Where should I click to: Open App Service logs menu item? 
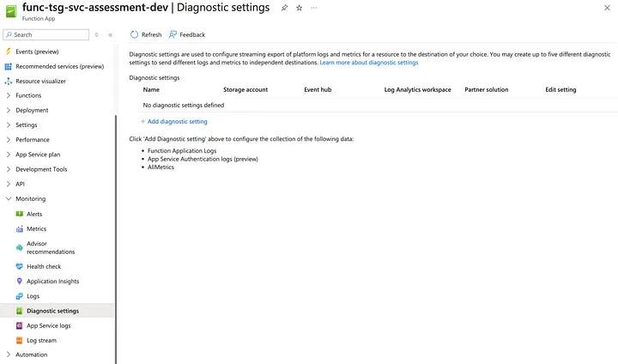click(49, 325)
